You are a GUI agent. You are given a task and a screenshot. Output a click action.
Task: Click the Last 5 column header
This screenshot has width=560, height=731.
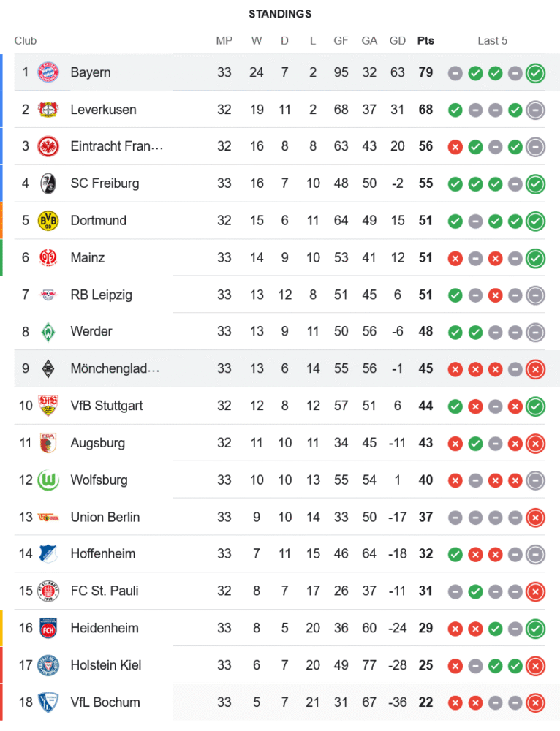[x=493, y=41]
